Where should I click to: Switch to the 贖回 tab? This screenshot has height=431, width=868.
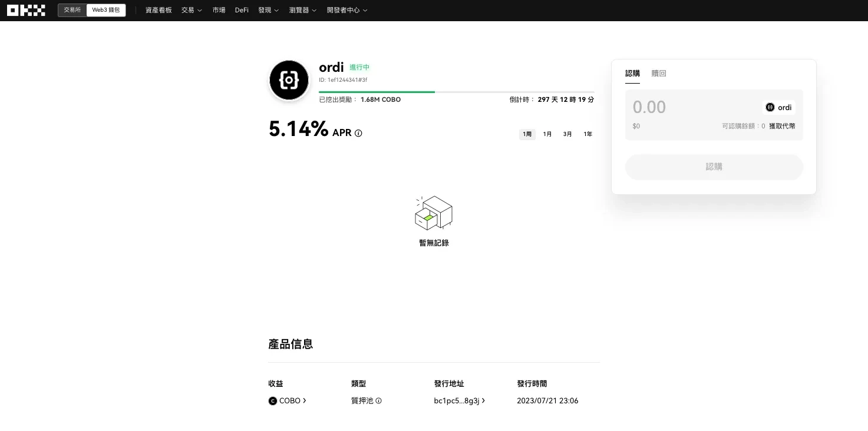click(658, 73)
